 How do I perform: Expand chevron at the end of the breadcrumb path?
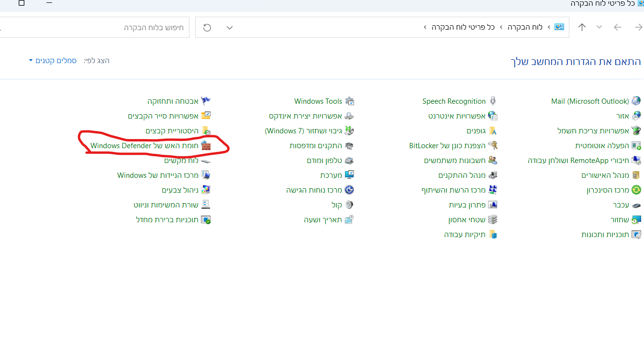click(x=425, y=27)
